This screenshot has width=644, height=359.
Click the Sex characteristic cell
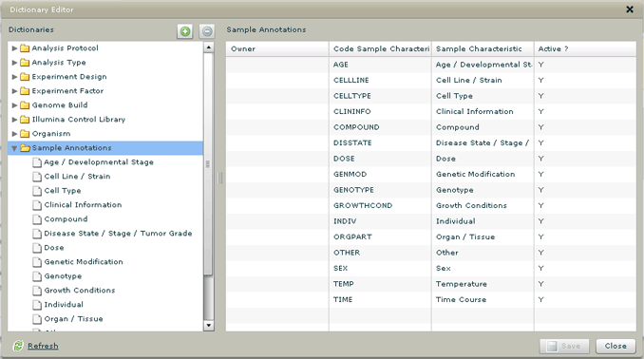click(x=483, y=268)
